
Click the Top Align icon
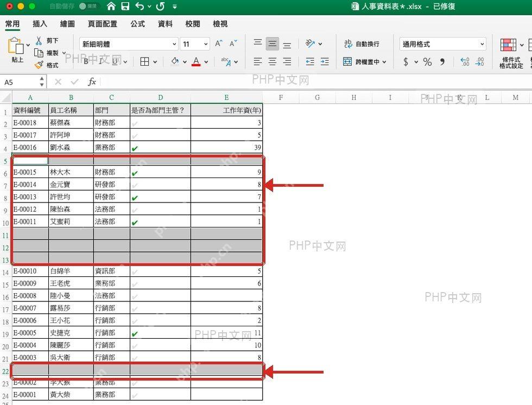tap(258, 43)
